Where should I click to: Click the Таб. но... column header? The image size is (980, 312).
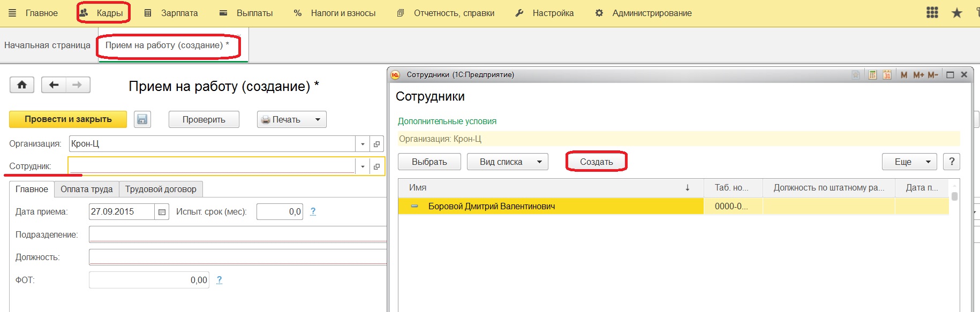[733, 187]
